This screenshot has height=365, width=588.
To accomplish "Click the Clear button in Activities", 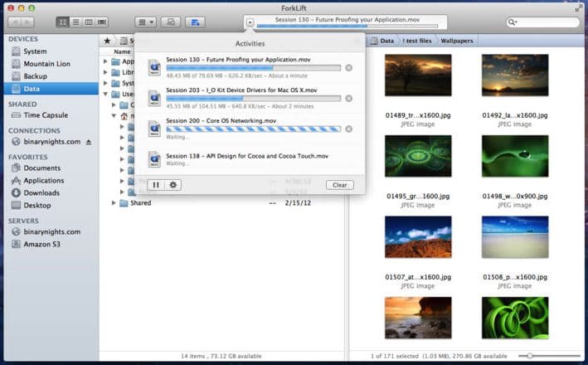I will [x=340, y=185].
